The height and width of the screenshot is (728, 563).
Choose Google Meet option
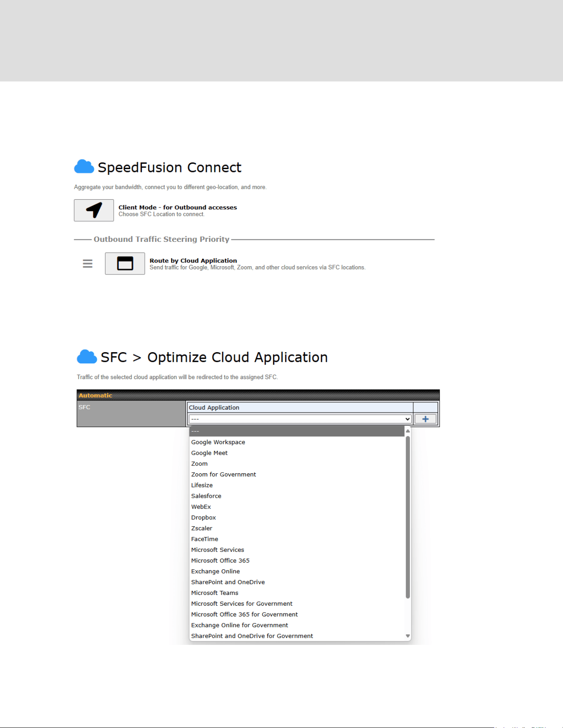[297, 453]
